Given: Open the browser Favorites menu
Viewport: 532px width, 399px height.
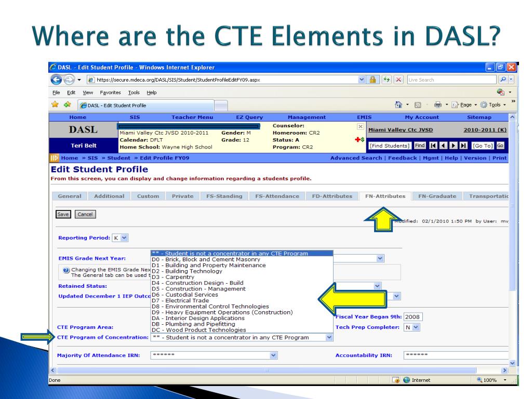Looking at the screenshot, I should (110, 92).
